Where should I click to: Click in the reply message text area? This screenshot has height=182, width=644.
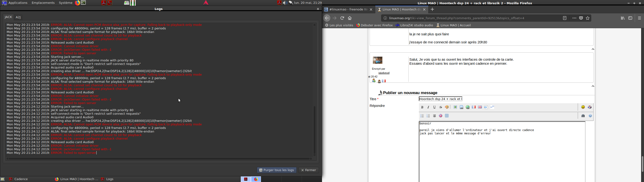coord(502,152)
